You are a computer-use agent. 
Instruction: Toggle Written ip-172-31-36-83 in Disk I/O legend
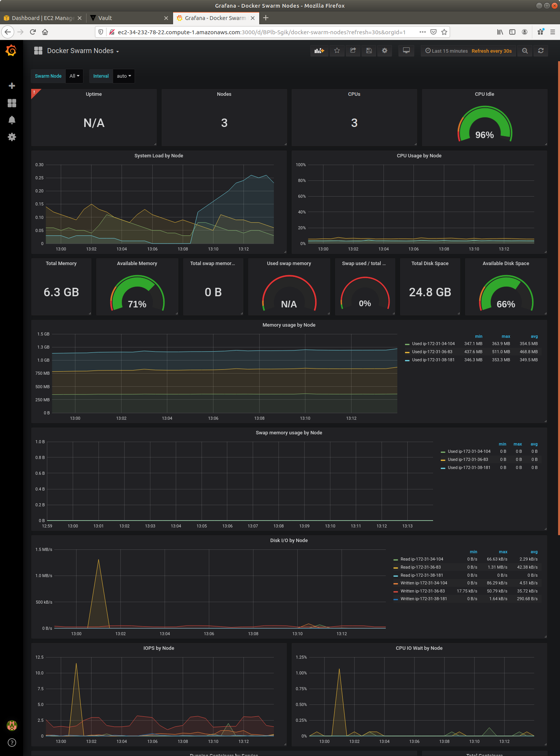click(x=422, y=591)
